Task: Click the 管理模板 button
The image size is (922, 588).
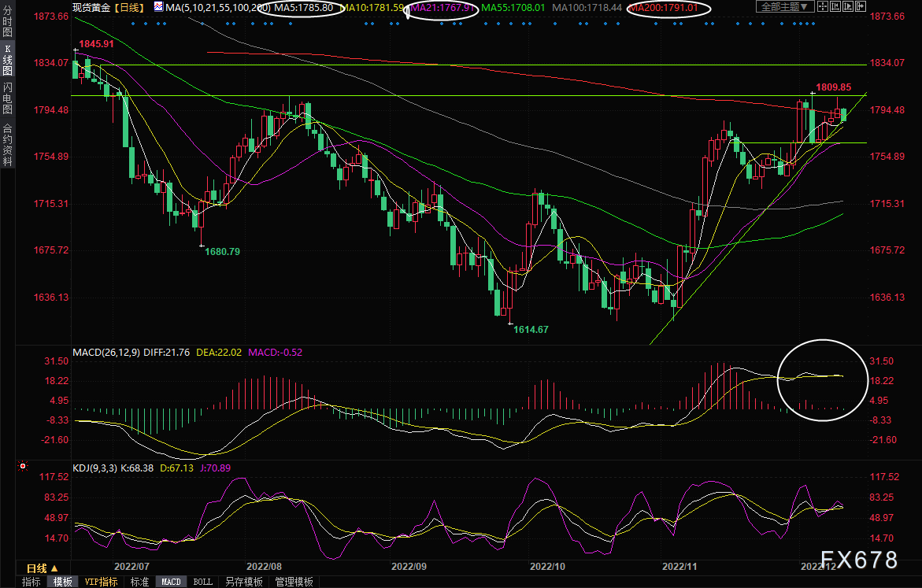Action: click(294, 582)
